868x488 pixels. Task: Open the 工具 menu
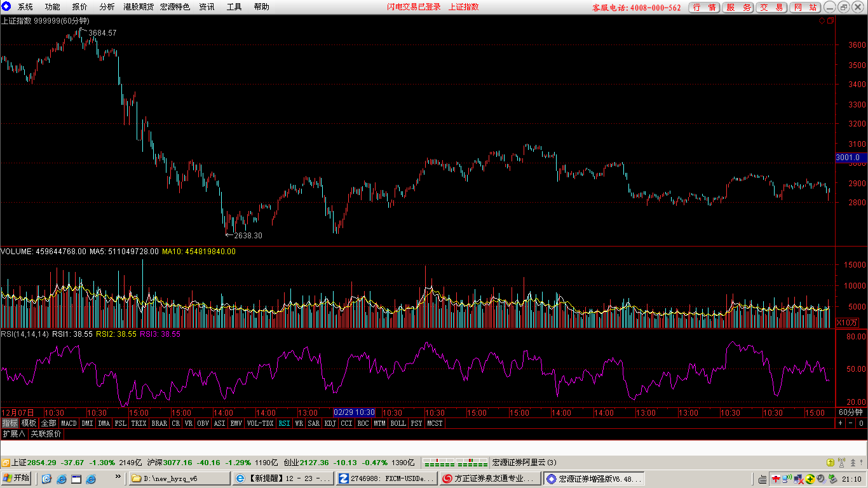pyautogui.click(x=234, y=7)
